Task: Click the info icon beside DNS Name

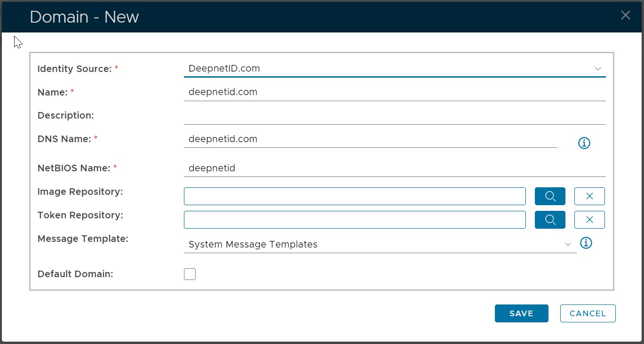Action: (x=584, y=143)
